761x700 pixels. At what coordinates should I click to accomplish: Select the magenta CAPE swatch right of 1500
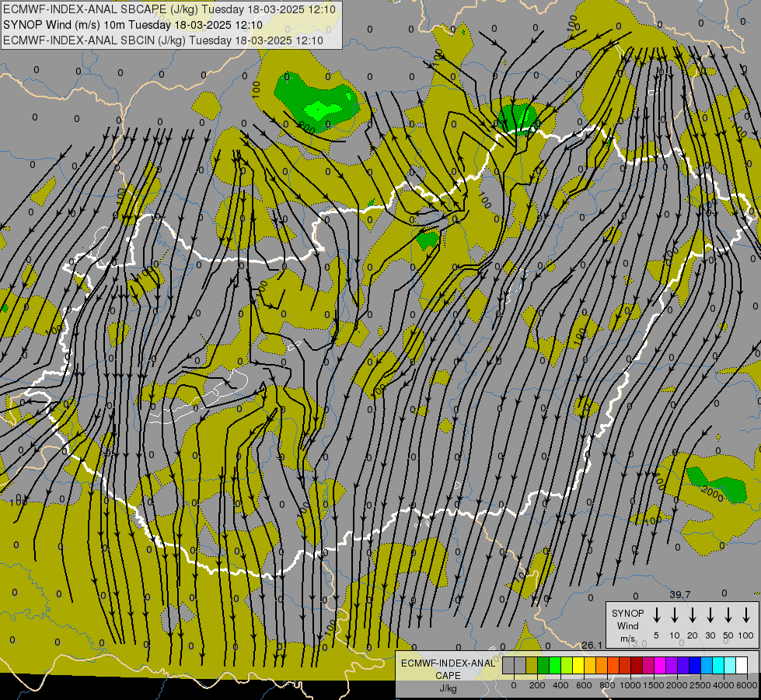660,665
